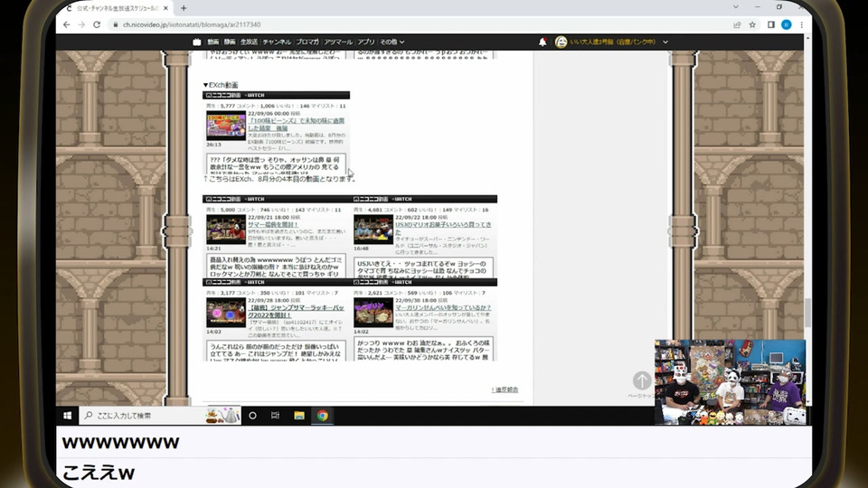868x488 pixels.
Task: Open the アツマール menu item
Action: click(x=337, y=42)
